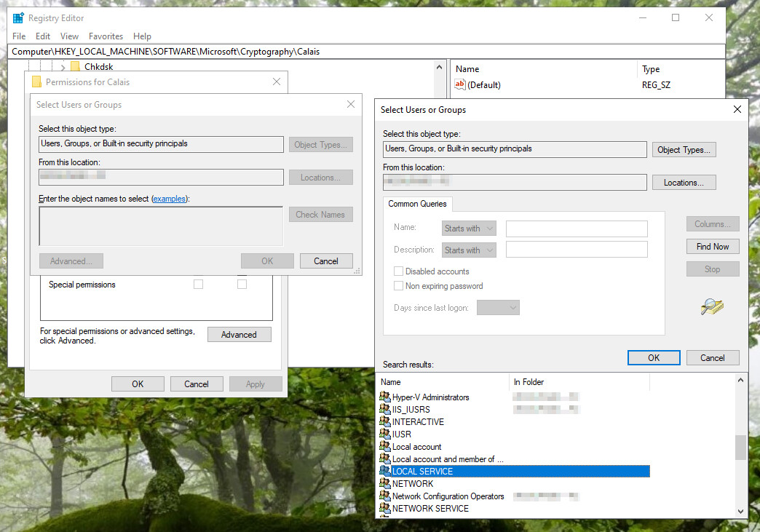Viewport: 760px width, 532px height.
Task: Click the NETWORK SERVICE account icon
Action: (385, 508)
